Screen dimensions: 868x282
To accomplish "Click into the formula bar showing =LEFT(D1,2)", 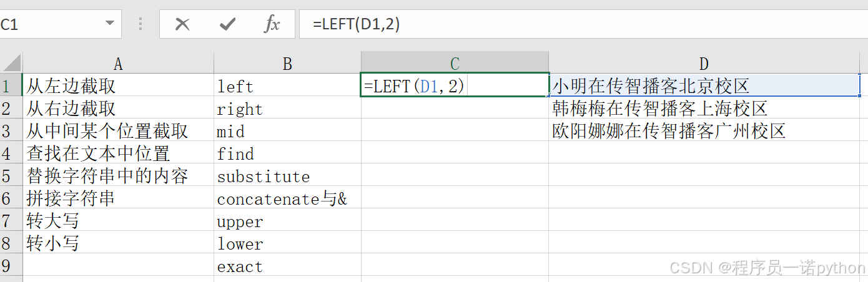I will pos(583,24).
